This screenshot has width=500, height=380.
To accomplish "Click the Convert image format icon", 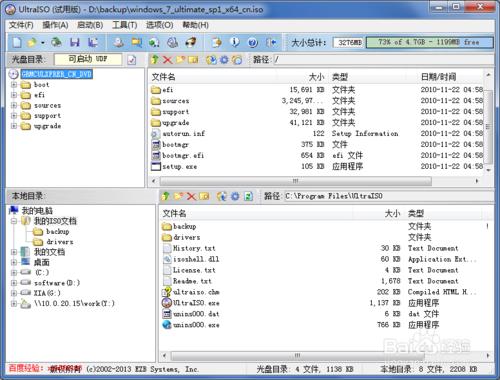I will click(136, 42).
